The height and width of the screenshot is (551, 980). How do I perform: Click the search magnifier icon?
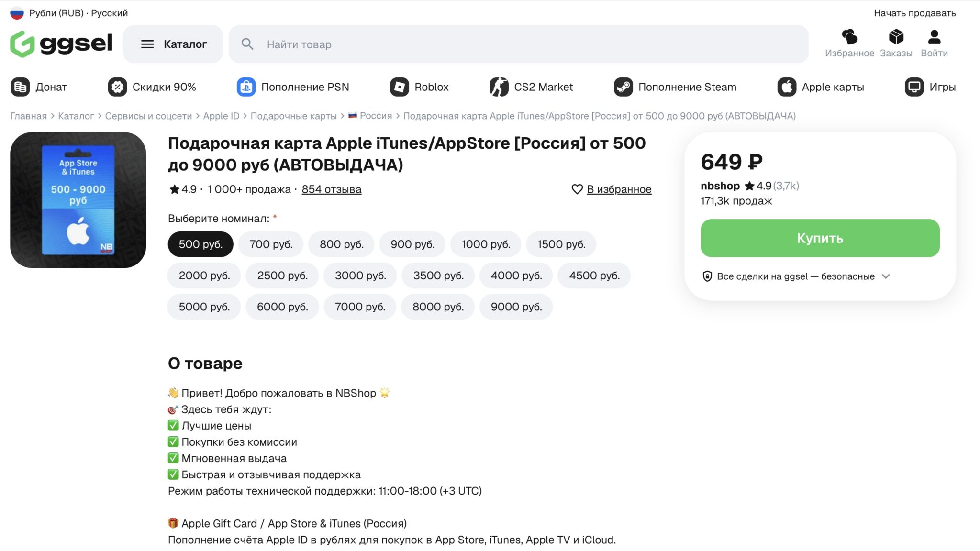coord(247,44)
